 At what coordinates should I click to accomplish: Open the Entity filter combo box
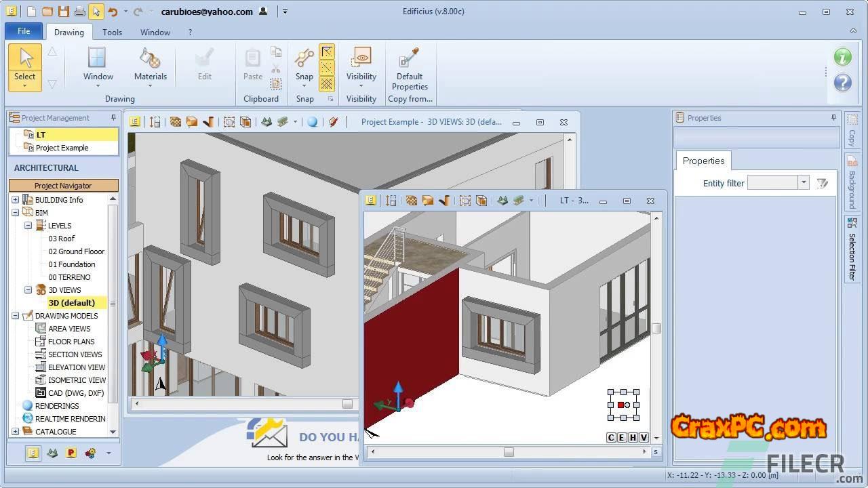click(804, 183)
